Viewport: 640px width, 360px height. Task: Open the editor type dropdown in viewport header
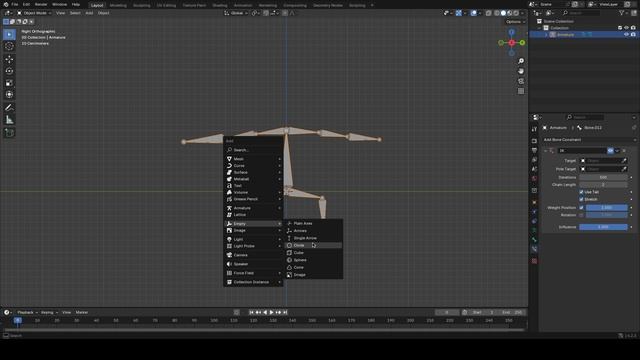pyautogui.click(x=8, y=13)
